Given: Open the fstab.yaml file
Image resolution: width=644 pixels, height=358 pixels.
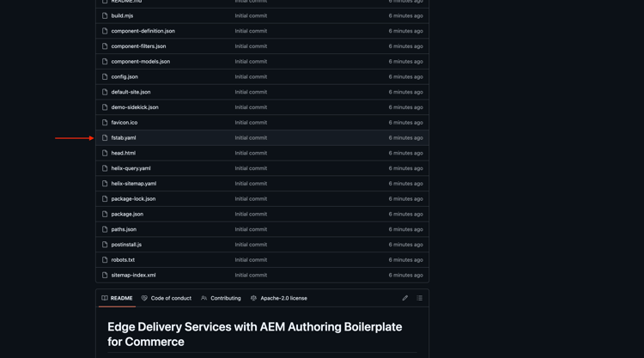Looking at the screenshot, I should (124, 137).
